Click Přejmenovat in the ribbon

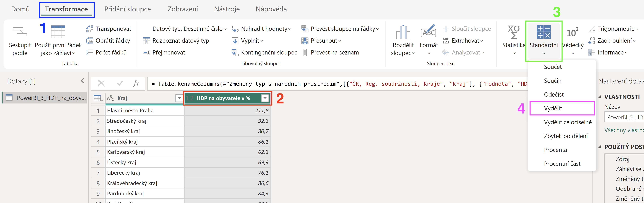pyautogui.click(x=164, y=52)
